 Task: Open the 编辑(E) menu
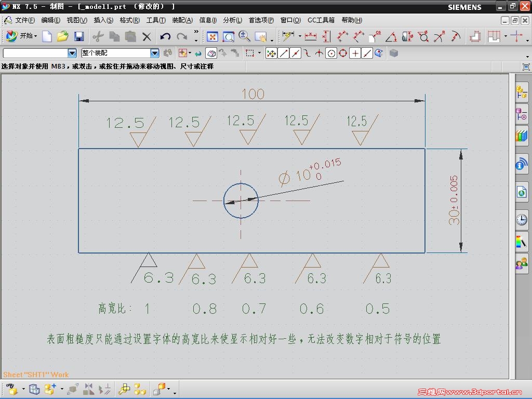click(51, 20)
